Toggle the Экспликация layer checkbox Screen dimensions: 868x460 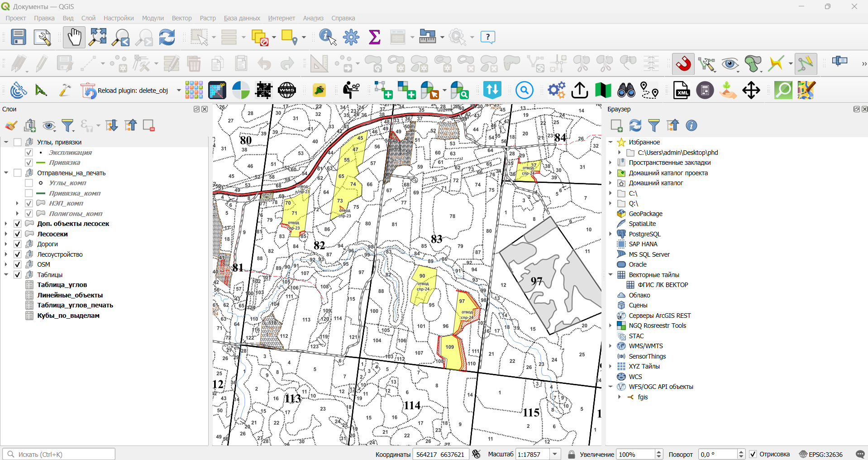pos(29,153)
